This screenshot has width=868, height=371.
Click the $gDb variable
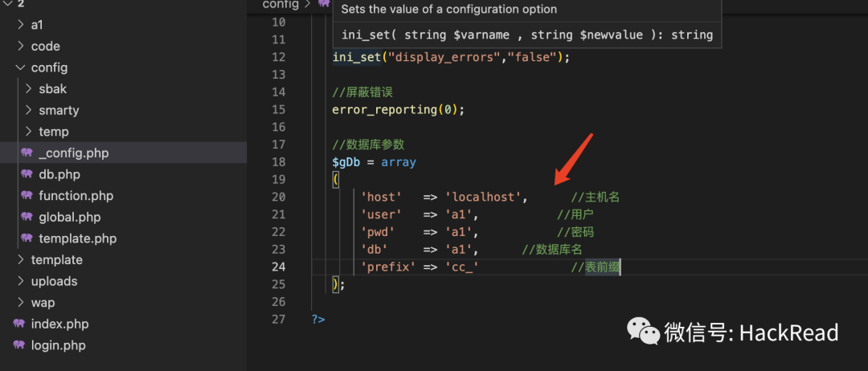(x=346, y=162)
